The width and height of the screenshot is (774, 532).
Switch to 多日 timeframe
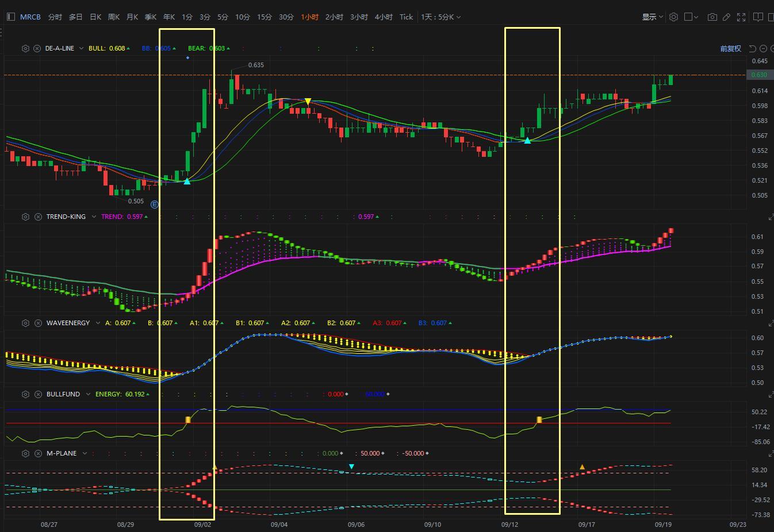(x=76, y=17)
